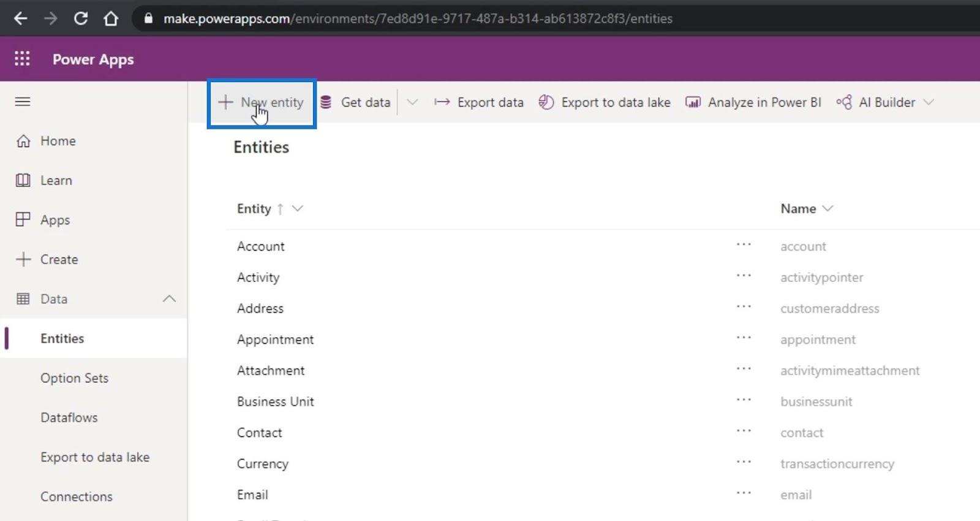Sort by Entity column ascending arrow
Image resolution: width=980 pixels, height=521 pixels.
(280, 209)
